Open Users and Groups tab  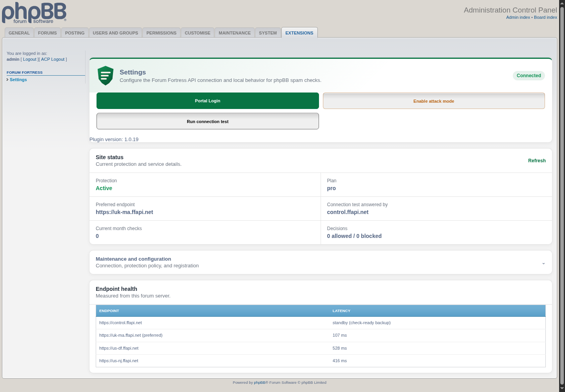click(x=115, y=33)
